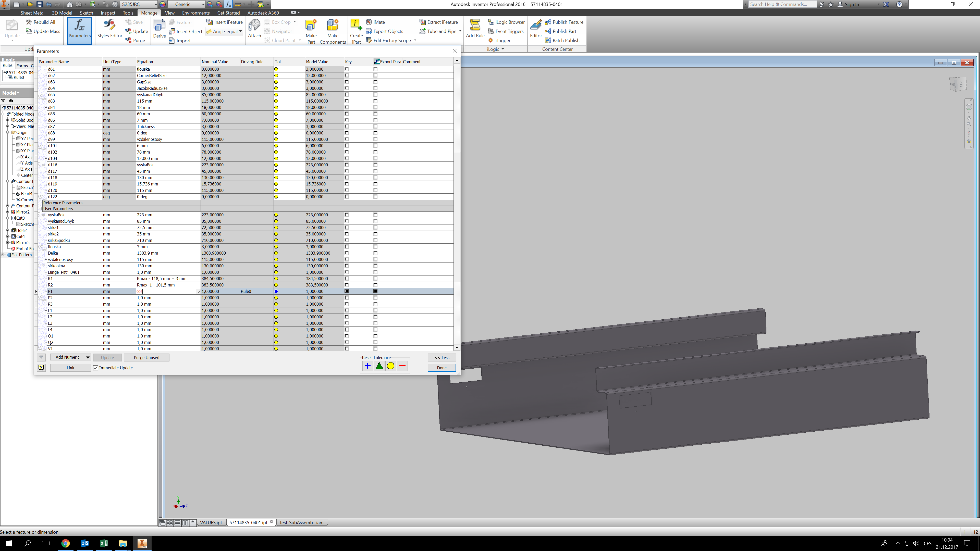Viewport: 980px width, 551px height.
Task: Click the Done button
Action: pos(441,368)
